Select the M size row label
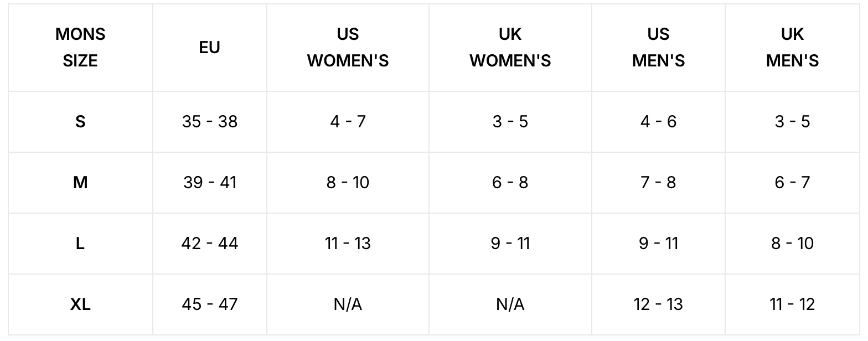This screenshot has width=868, height=341. pyautogui.click(x=80, y=183)
